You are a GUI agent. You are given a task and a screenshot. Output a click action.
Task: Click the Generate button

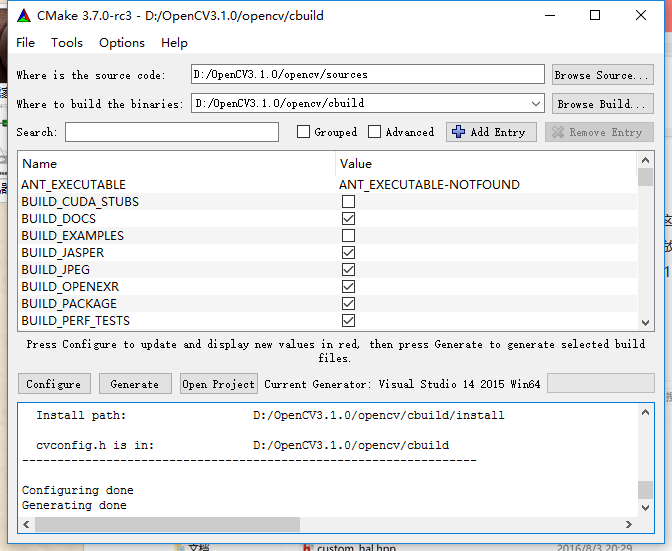coord(135,384)
